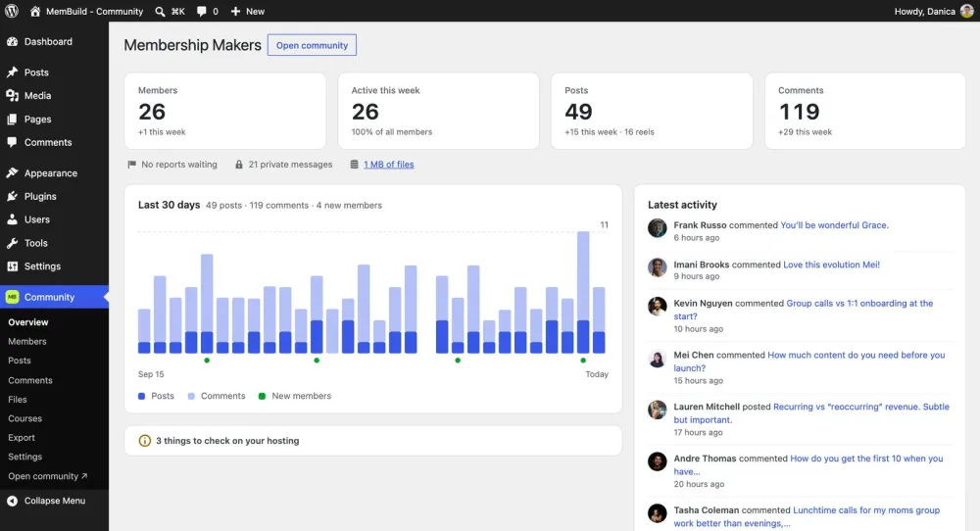Click the WordPress logo icon
The image size is (980, 531).
[12, 11]
